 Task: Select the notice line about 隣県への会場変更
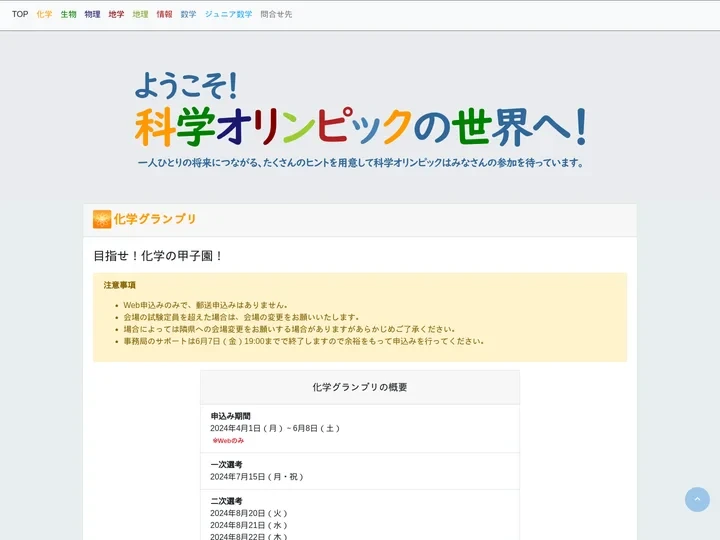tap(289, 329)
